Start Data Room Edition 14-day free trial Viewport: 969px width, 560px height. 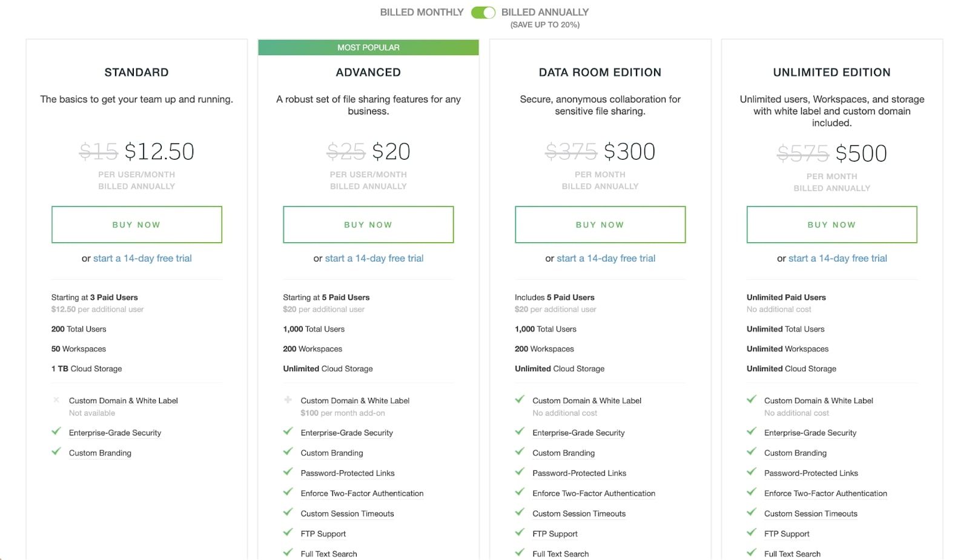click(x=606, y=259)
